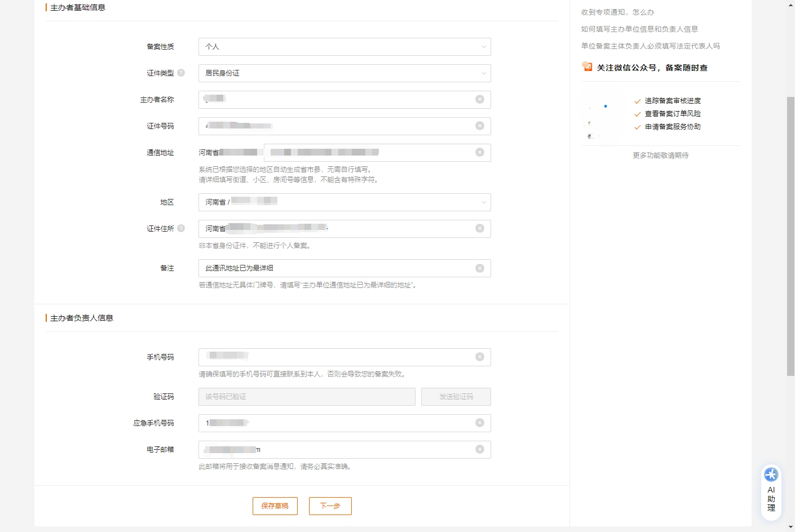Click the 保存草稿 save draft button
Screen dimensions: 795x532
[x=275, y=506]
